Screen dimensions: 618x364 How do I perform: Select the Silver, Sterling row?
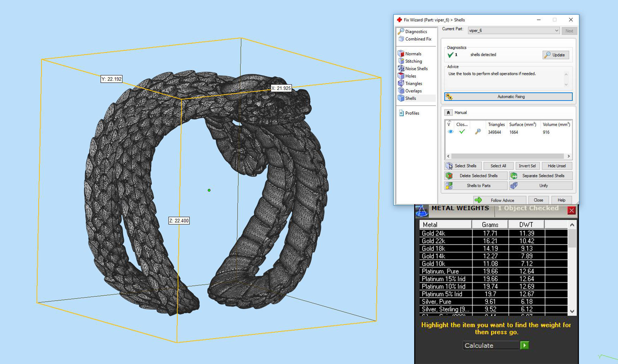pyautogui.click(x=493, y=309)
